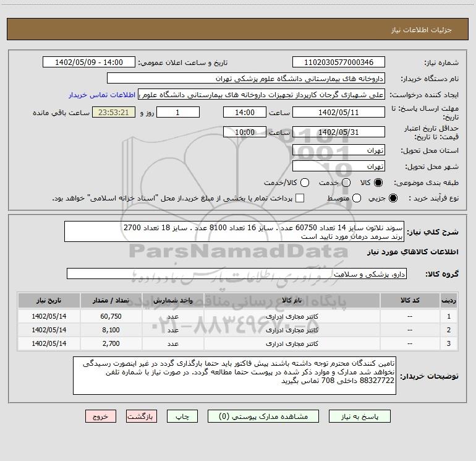This screenshot has width=476, height=461.
Task: Click the quantity cell 2,700
Action: 111,343
